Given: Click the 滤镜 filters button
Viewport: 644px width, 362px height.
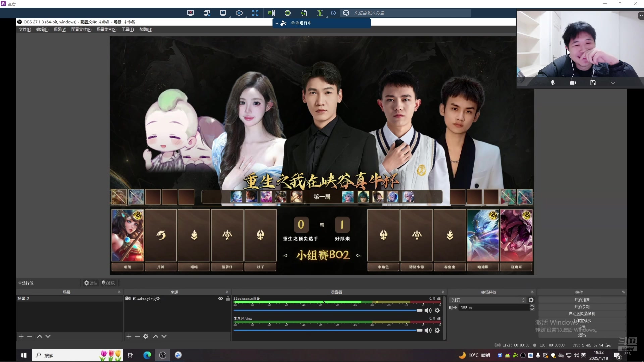Looking at the screenshot, I should 108,283.
